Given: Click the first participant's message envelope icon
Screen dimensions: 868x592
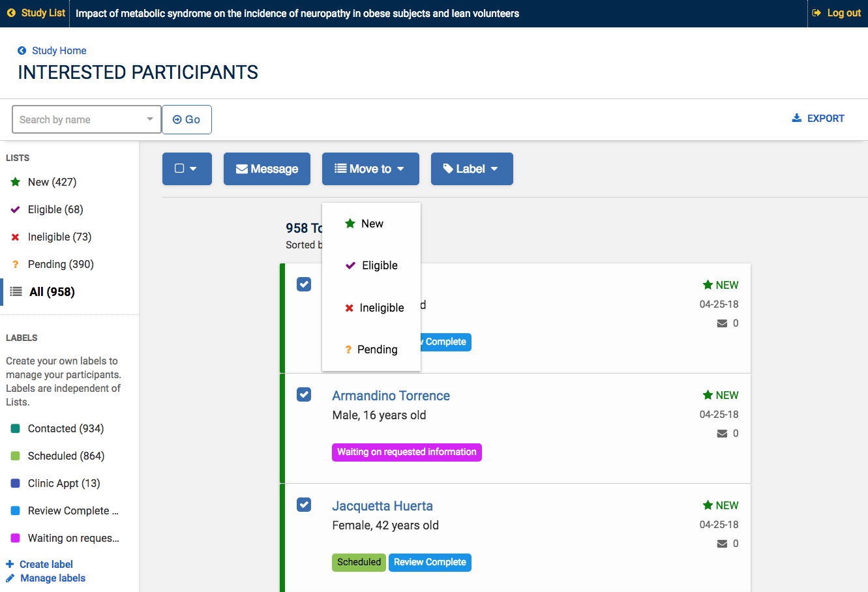Looking at the screenshot, I should [x=722, y=323].
